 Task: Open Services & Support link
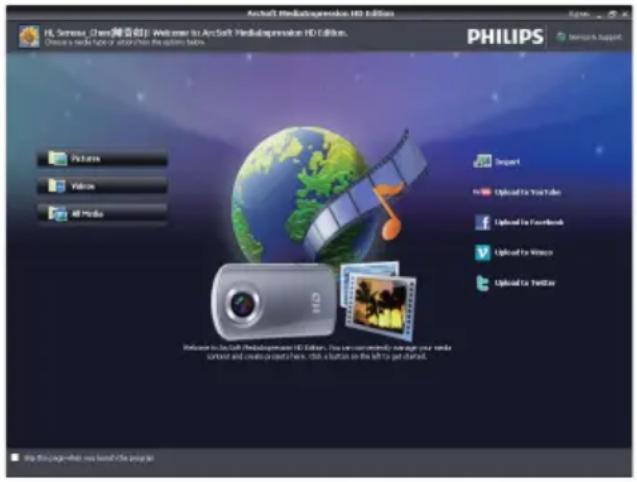(589, 37)
